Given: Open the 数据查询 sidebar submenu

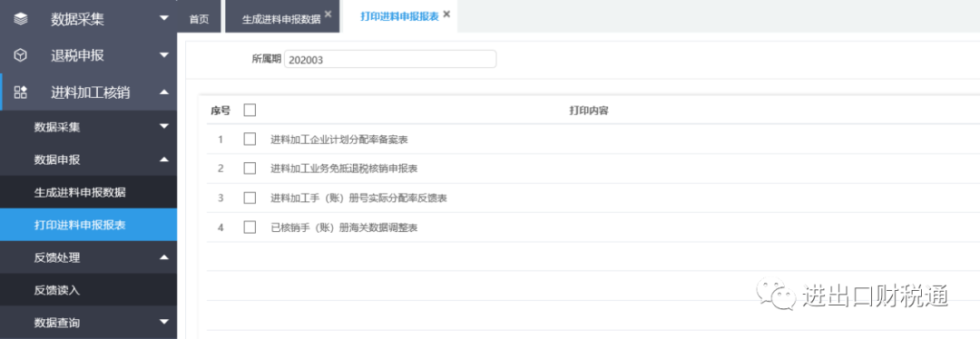Looking at the screenshot, I should 88,323.
